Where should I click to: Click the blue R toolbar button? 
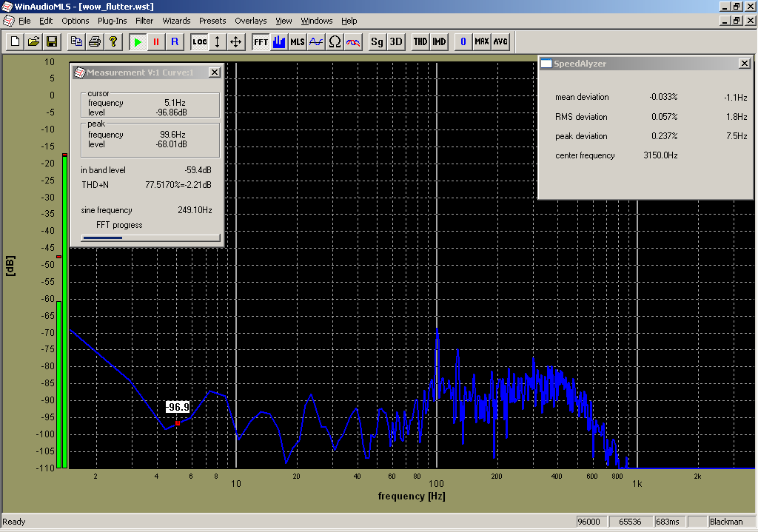175,42
